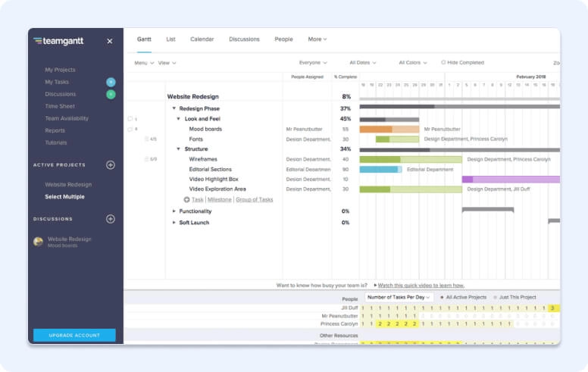Viewport: 588px width, 372px height.
Task: Click the green Fonts gantt bar
Action: tap(398, 139)
